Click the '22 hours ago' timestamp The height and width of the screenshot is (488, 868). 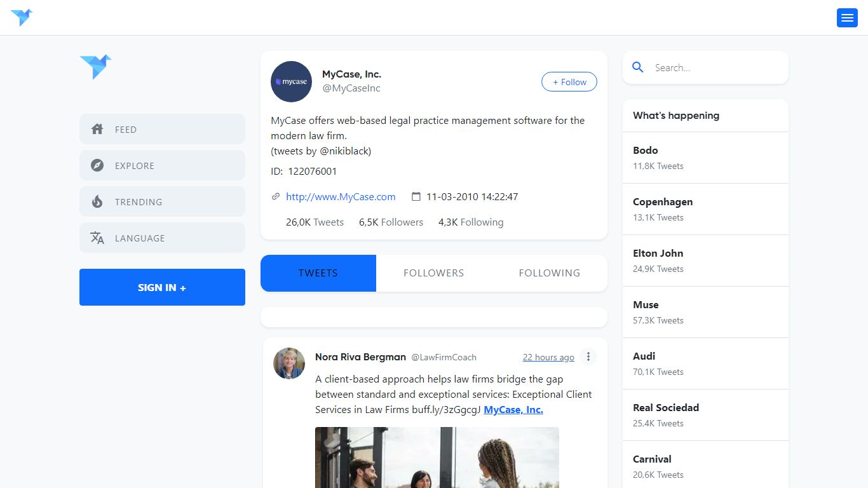pos(548,357)
